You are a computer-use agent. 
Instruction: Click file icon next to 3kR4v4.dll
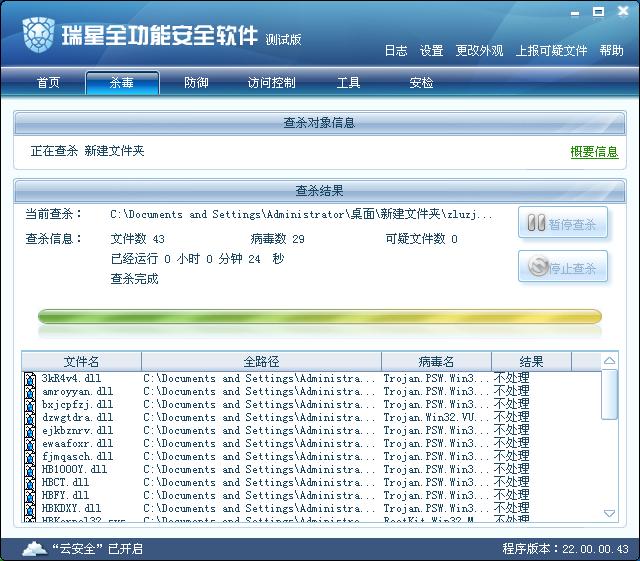29,379
